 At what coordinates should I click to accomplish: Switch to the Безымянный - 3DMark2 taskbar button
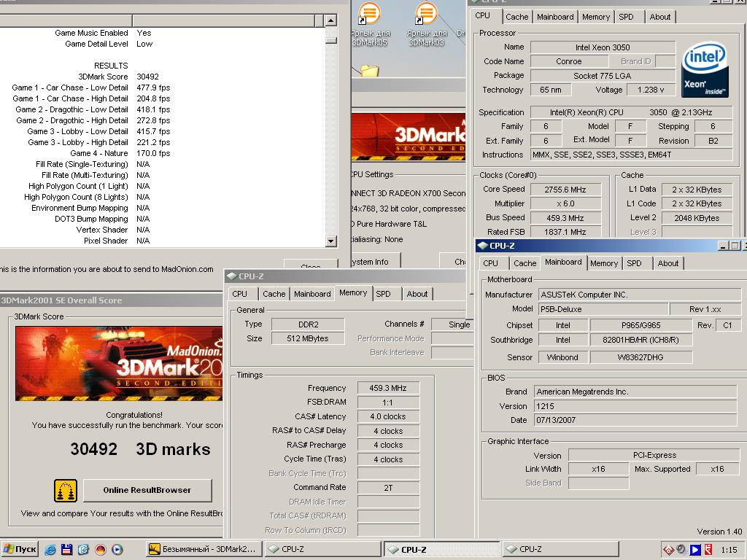coord(203,549)
